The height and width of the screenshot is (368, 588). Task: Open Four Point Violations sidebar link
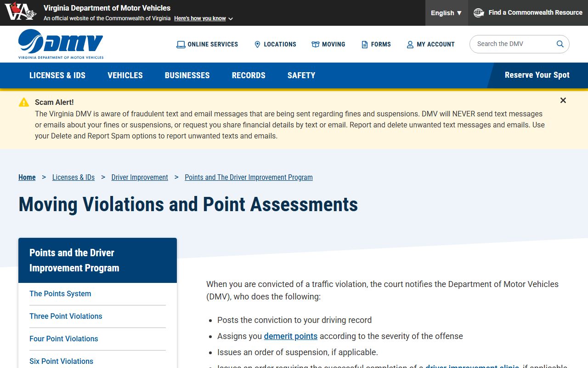click(x=64, y=339)
